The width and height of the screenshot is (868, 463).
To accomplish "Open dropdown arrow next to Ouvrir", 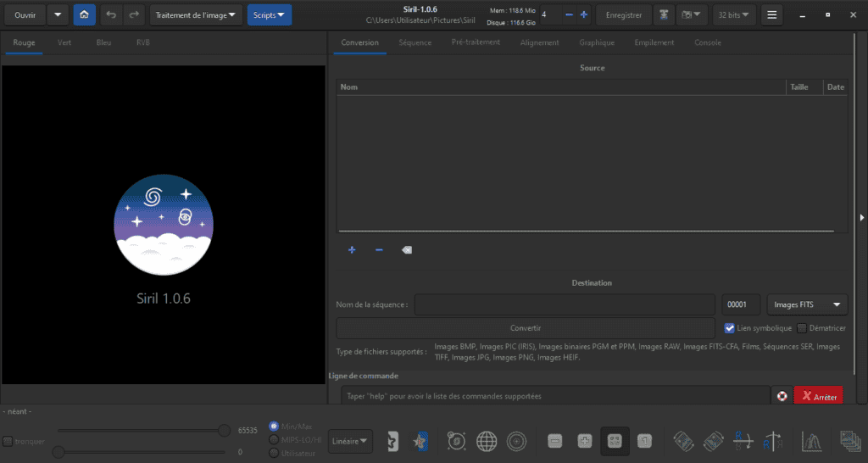I will [x=58, y=15].
